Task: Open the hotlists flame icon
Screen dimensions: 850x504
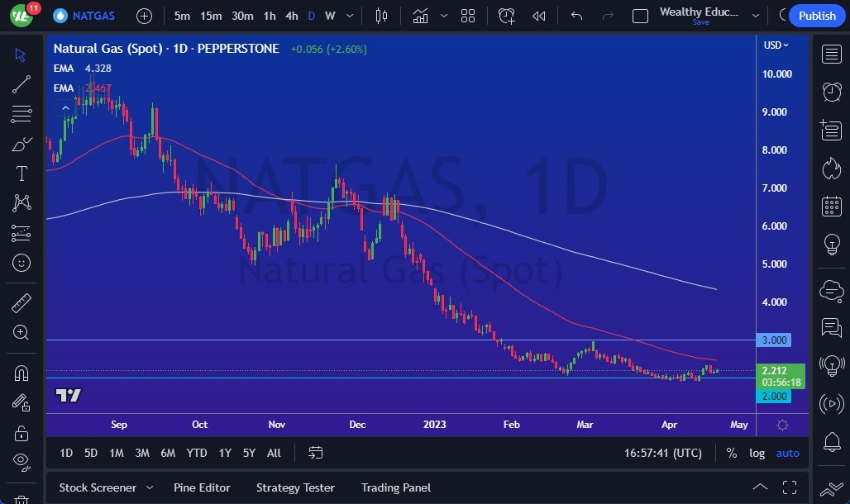Action: tap(831, 169)
